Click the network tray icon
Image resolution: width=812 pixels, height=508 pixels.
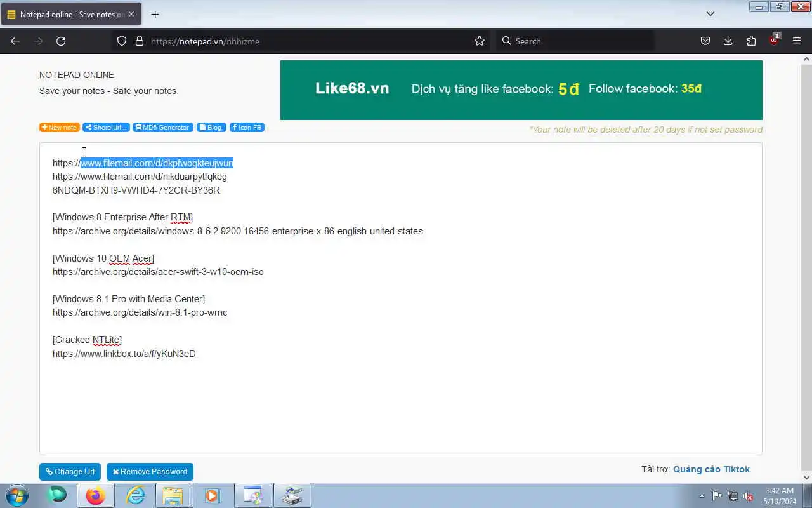(733, 496)
